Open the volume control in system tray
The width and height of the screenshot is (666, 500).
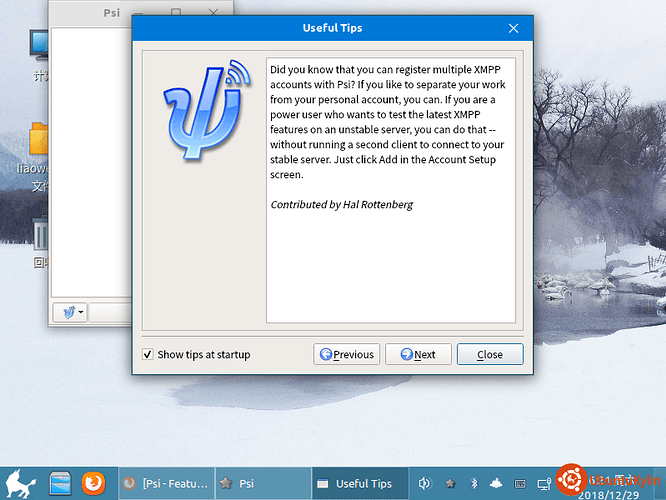point(424,483)
